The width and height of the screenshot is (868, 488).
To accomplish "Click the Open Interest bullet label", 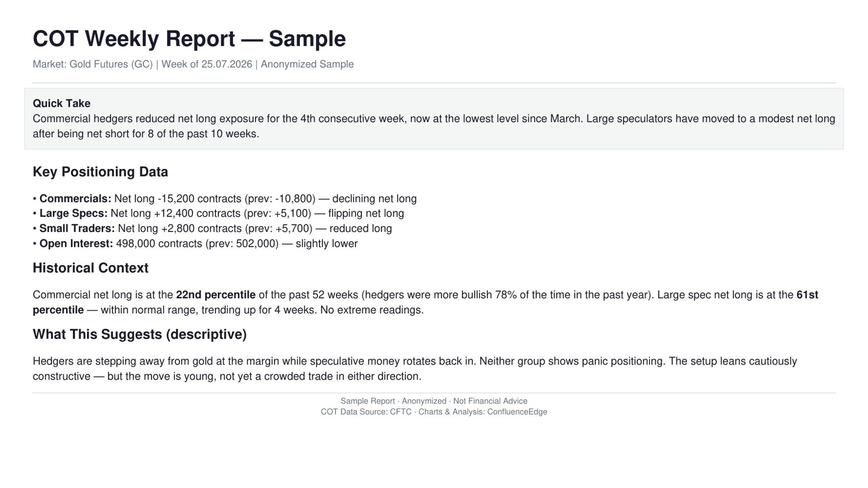I will pos(76,244).
